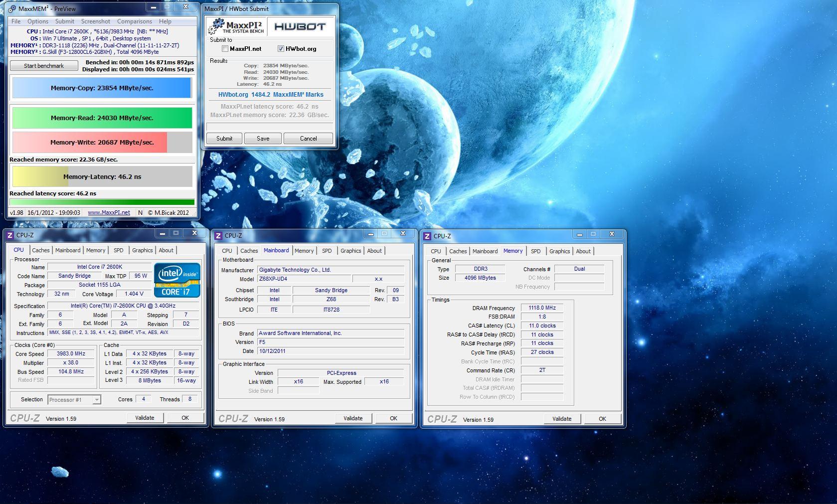Click the Start benchmark button
The image size is (837, 504).
[44, 66]
